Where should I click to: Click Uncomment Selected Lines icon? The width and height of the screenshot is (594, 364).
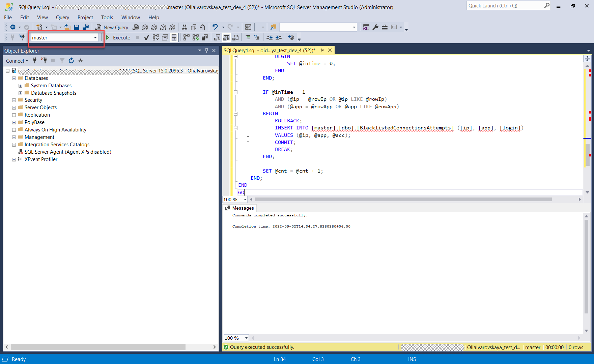click(x=257, y=37)
